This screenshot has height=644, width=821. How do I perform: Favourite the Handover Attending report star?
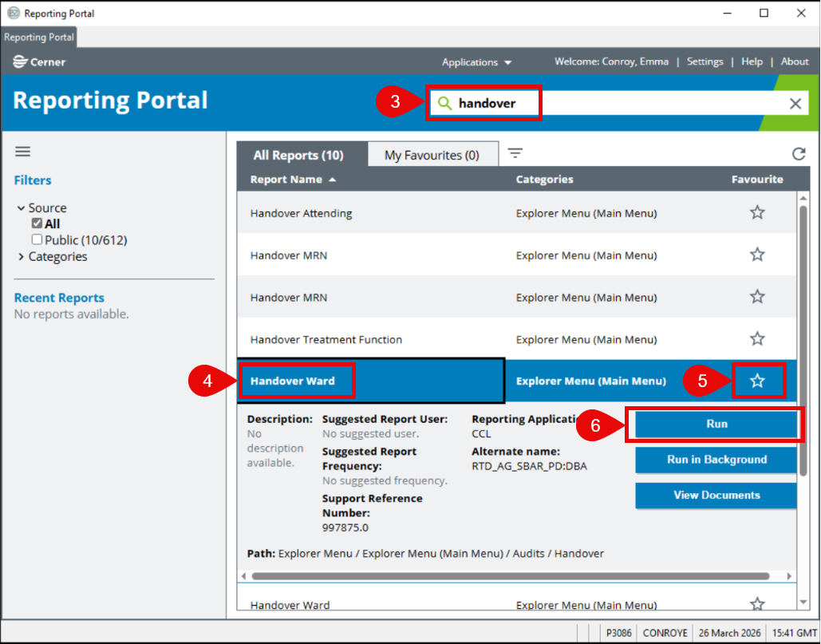[757, 212]
